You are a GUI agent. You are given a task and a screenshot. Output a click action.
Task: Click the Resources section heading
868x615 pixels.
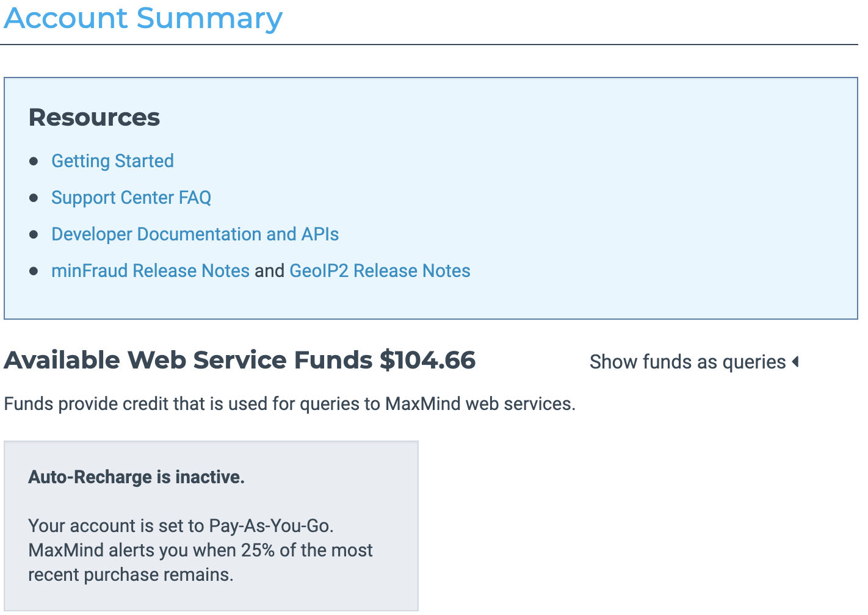[x=94, y=117]
